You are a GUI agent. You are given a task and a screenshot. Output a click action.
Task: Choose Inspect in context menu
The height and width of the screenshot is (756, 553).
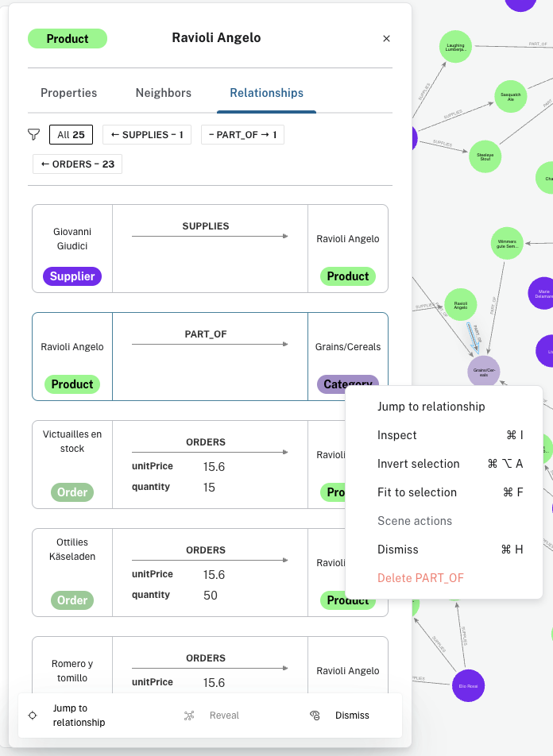pyautogui.click(x=444, y=435)
